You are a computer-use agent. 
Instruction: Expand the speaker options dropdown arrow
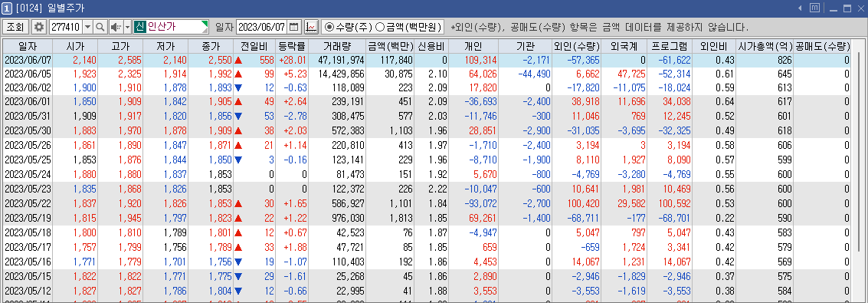127,27
